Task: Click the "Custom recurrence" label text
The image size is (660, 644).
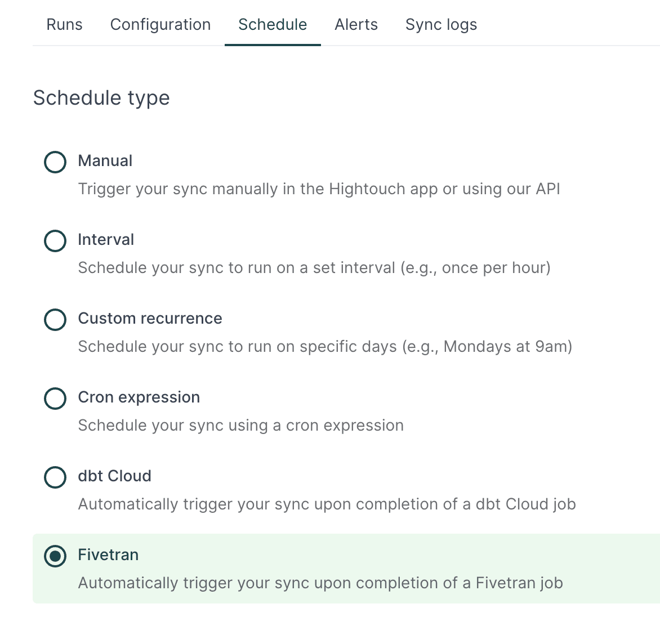Action: [150, 319]
